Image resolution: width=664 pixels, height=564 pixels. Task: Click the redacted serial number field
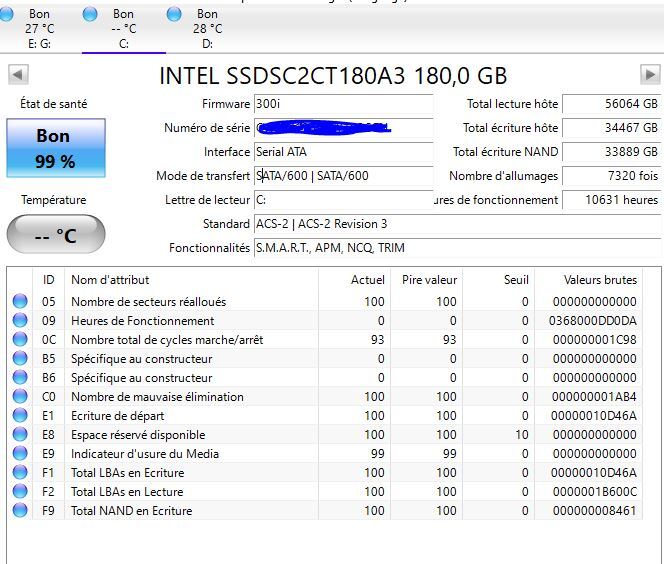[343, 128]
